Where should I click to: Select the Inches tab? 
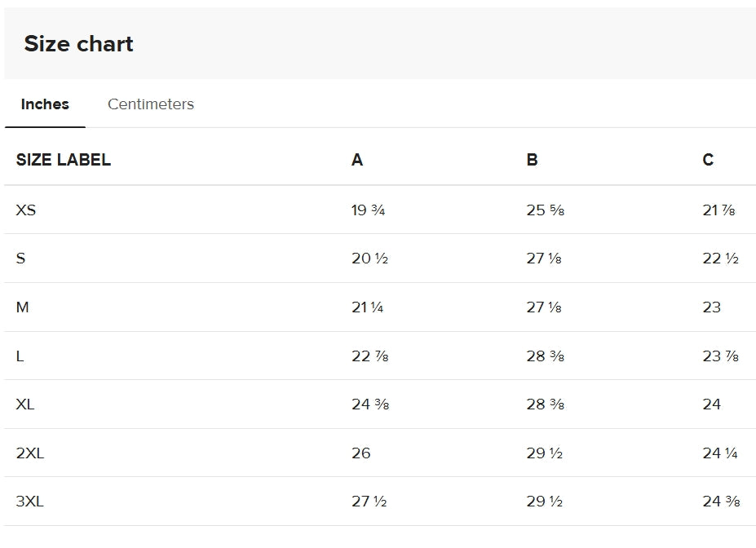45,104
